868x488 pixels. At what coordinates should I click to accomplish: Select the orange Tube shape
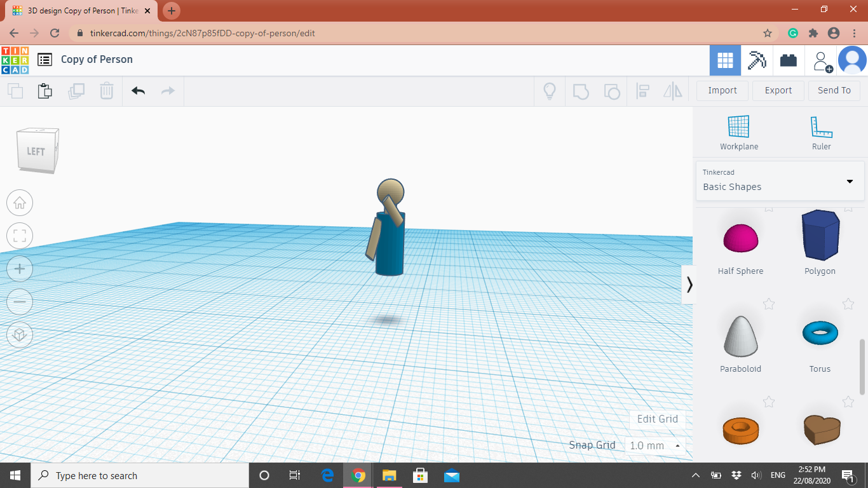coord(740,430)
